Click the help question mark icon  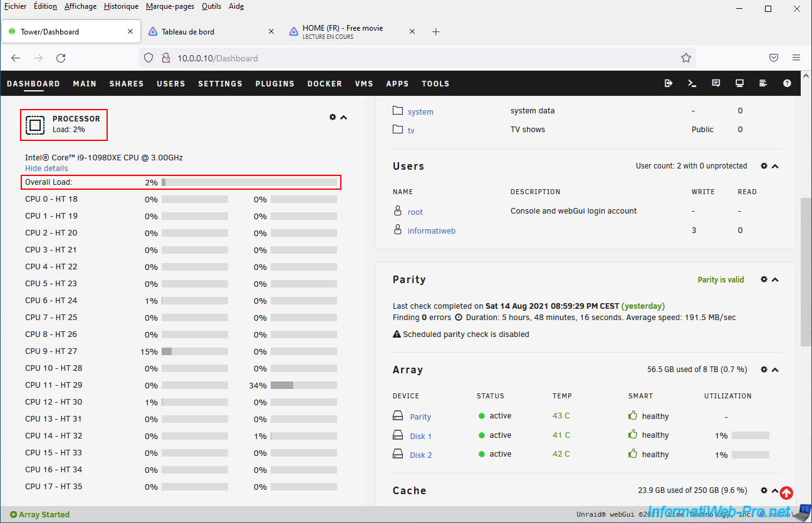[787, 83]
